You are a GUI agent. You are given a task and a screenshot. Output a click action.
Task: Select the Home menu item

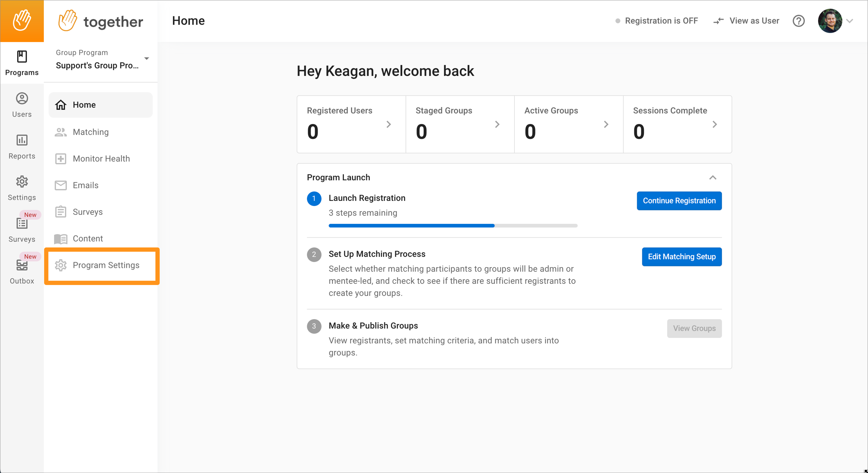[x=100, y=105]
